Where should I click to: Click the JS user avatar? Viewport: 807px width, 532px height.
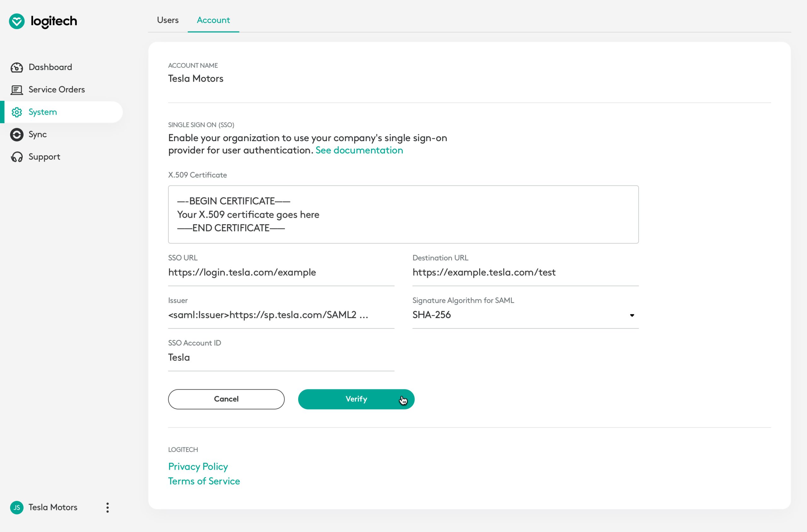[17, 507]
